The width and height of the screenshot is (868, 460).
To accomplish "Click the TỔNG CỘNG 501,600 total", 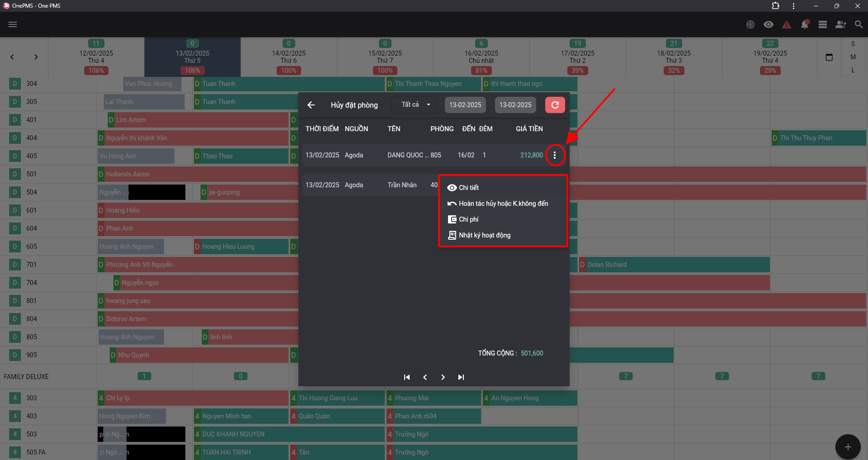I will pyautogui.click(x=511, y=353).
